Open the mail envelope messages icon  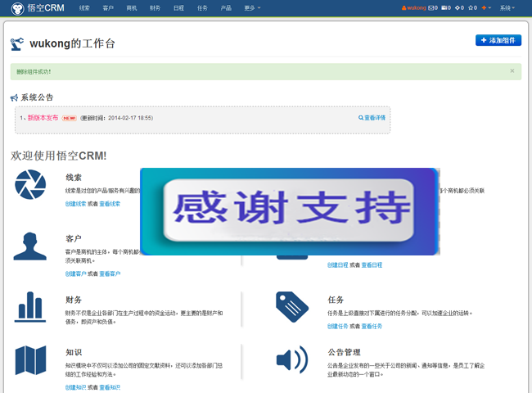point(433,8)
